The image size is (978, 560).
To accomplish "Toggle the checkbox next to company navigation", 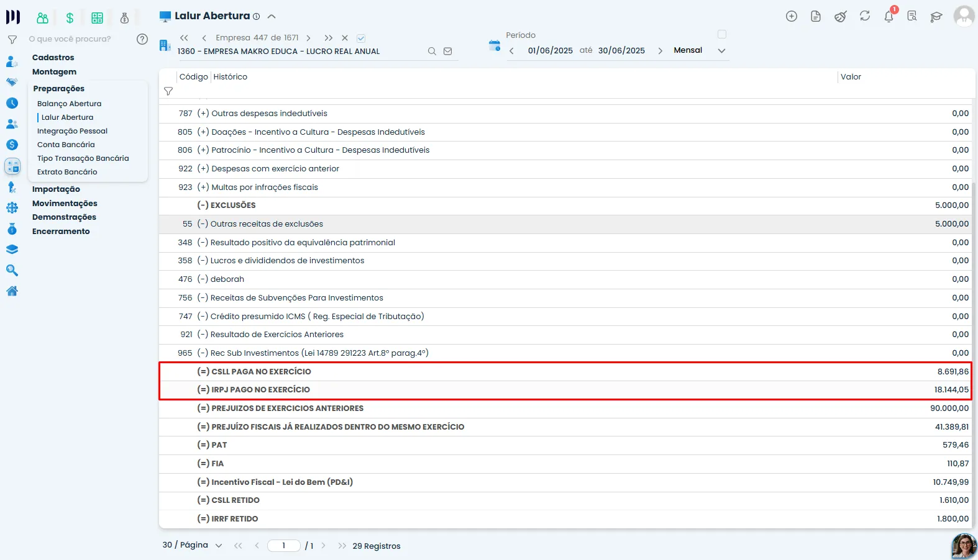I will (x=361, y=38).
